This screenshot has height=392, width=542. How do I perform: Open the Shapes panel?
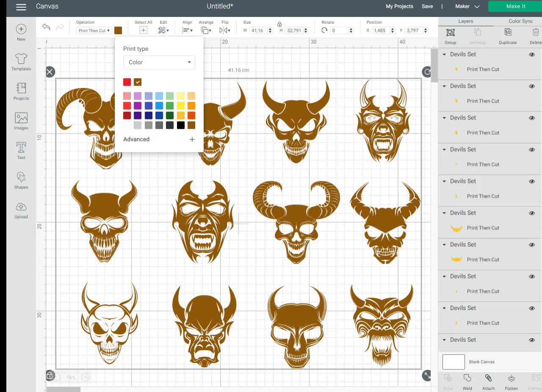[21, 180]
